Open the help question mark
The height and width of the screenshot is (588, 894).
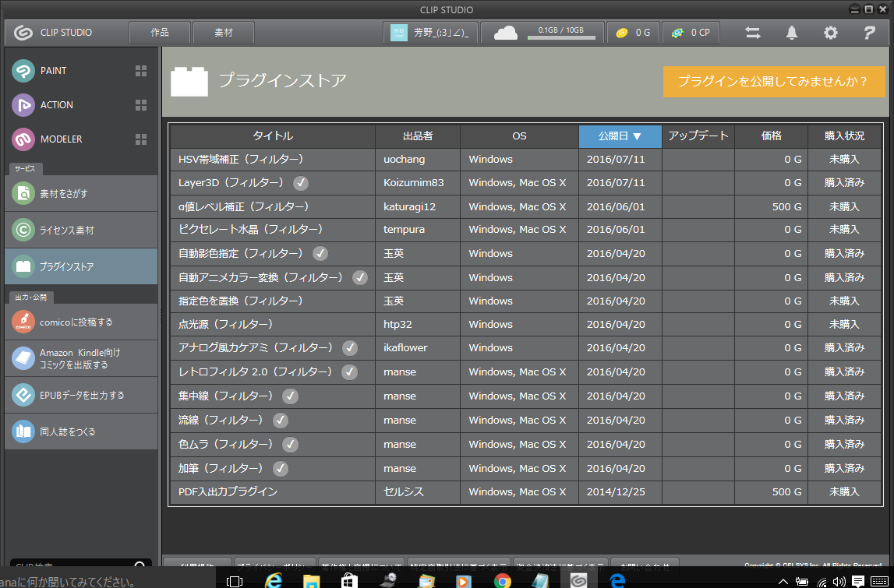coord(869,33)
